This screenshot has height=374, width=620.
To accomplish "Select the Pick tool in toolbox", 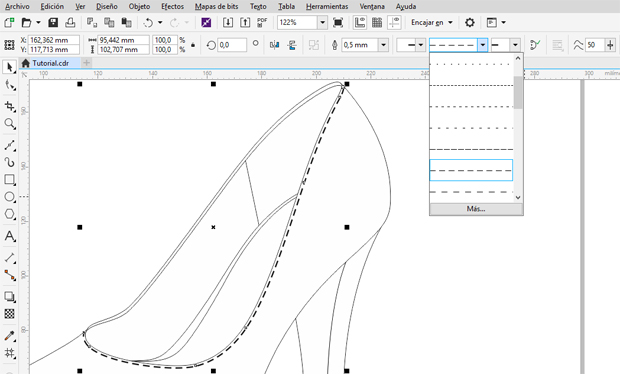I will click(x=9, y=67).
